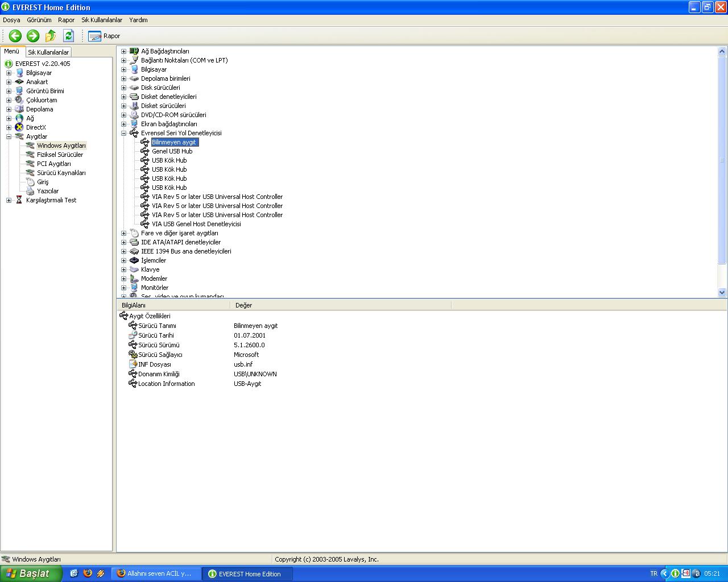Click the Karşılaştırmalı Test hourglass icon
Viewport: 728px width, 582px height.
point(19,200)
